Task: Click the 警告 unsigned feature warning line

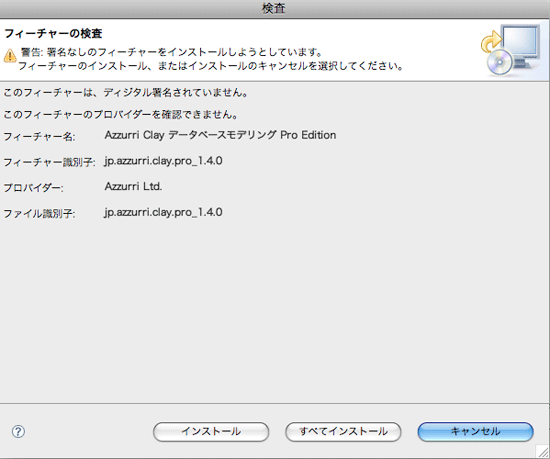Action: pyautogui.click(x=172, y=53)
